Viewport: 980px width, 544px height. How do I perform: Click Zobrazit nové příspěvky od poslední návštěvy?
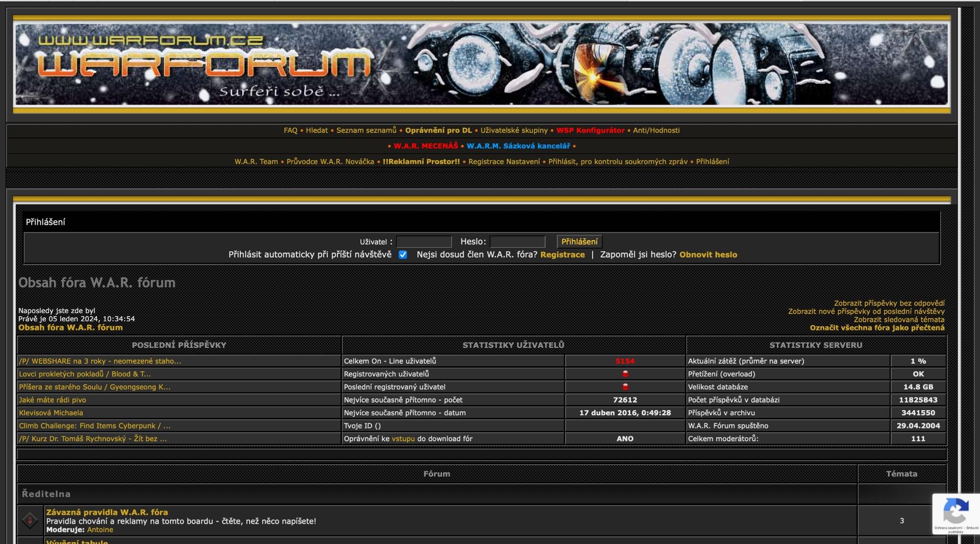[x=866, y=312]
